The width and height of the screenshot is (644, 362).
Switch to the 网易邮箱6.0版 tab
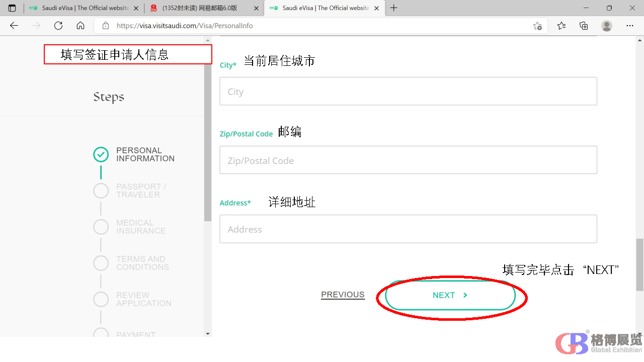click(199, 8)
